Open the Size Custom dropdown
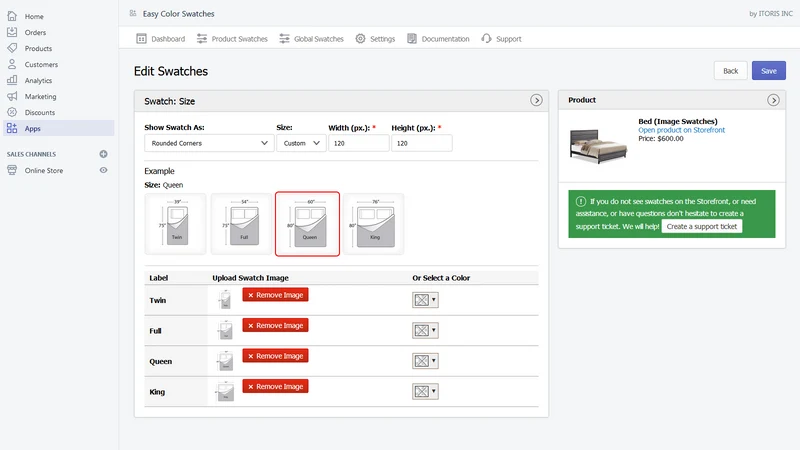This screenshot has width=800, height=450. (x=301, y=143)
